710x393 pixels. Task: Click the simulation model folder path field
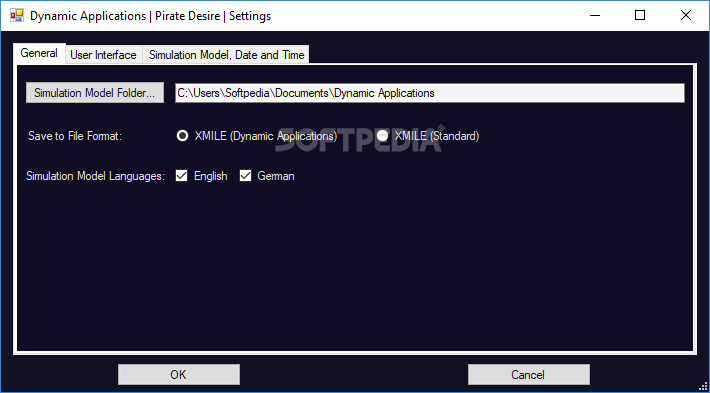pyautogui.click(x=430, y=93)
